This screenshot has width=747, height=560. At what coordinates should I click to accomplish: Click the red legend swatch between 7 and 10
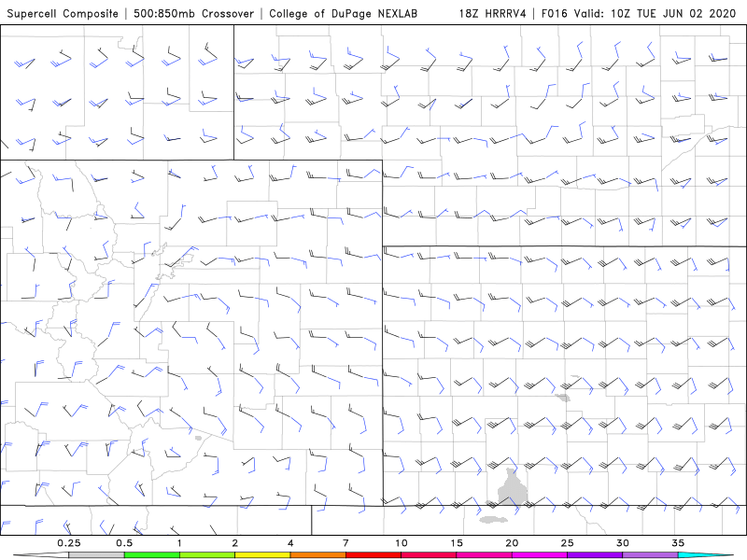(x=373, y=555)
